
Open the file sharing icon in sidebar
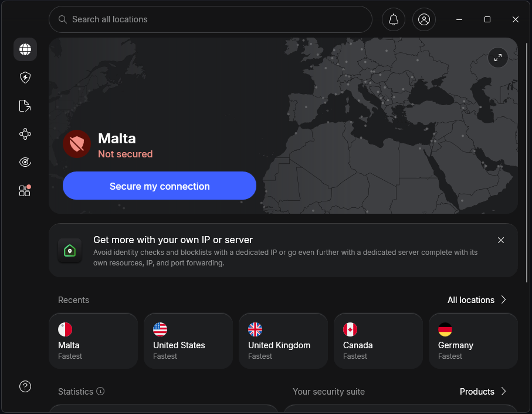[25, 106]
